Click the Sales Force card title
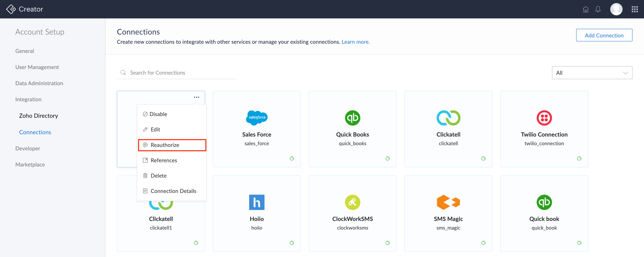Image resolution: width=644 pixels, height=257 pixels. pos(257,135)
